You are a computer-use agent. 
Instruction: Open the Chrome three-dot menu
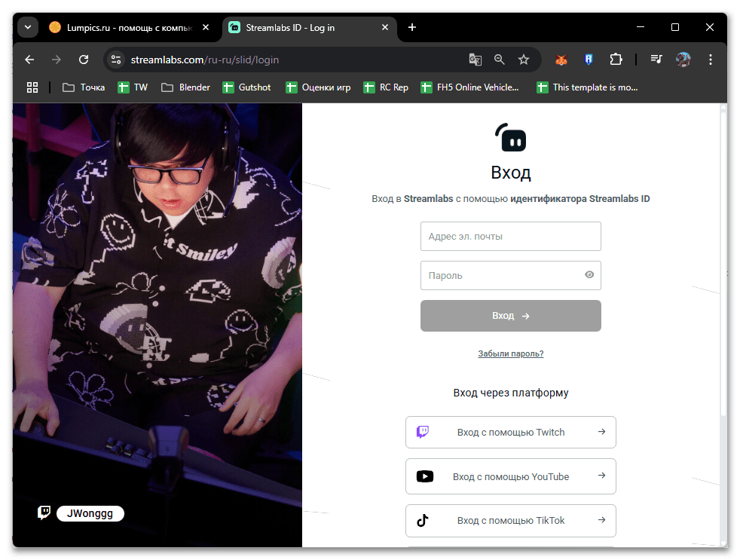(711, 60)
